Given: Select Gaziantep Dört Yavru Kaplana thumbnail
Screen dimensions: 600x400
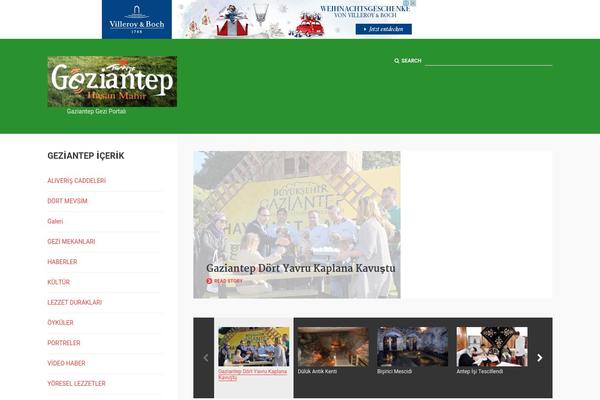Looking at the screenshot, I should coord(254,346).
